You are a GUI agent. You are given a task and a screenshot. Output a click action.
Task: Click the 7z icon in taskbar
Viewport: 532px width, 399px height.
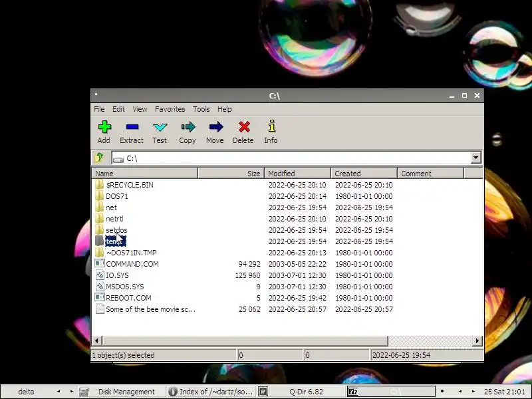pos(353,392)
